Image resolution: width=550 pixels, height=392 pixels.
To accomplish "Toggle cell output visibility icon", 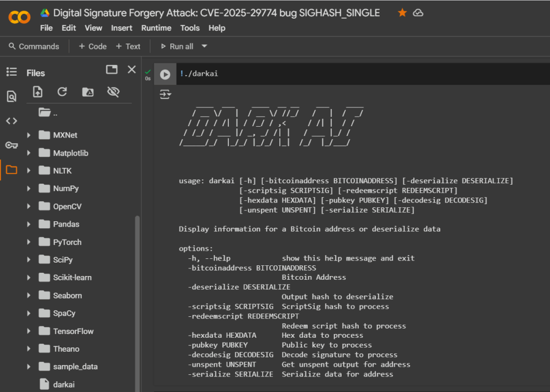I will [165, 95].
